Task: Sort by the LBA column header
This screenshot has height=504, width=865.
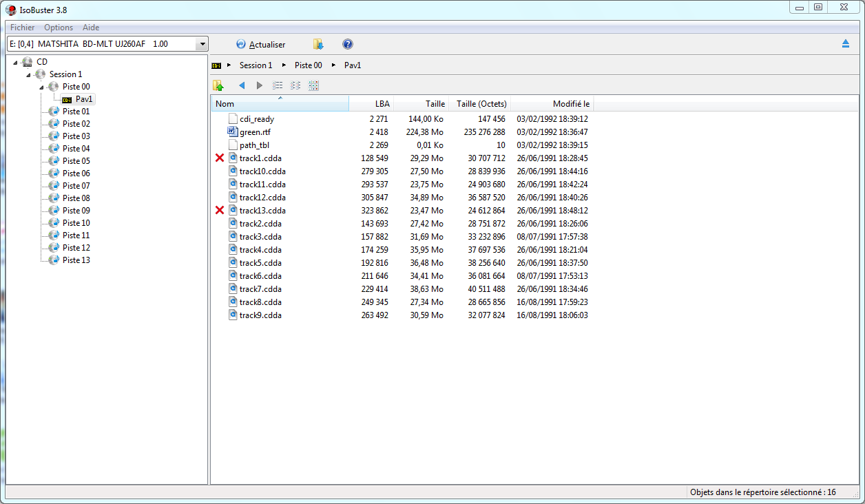Action: coord(371,104)
